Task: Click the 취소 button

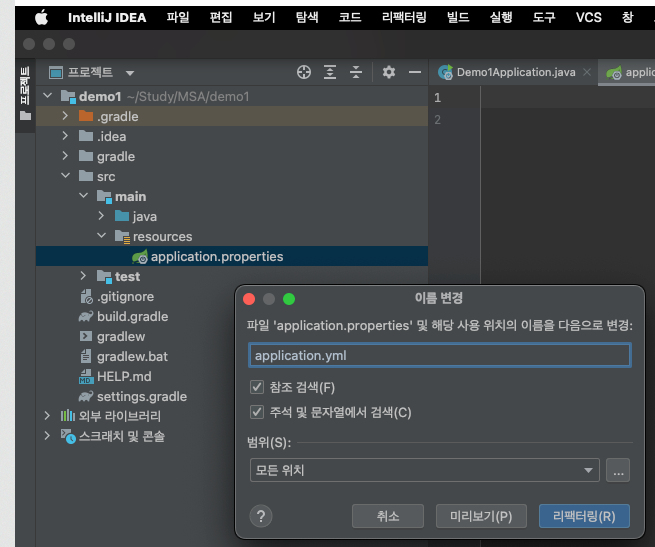Action: click(388, 516)
